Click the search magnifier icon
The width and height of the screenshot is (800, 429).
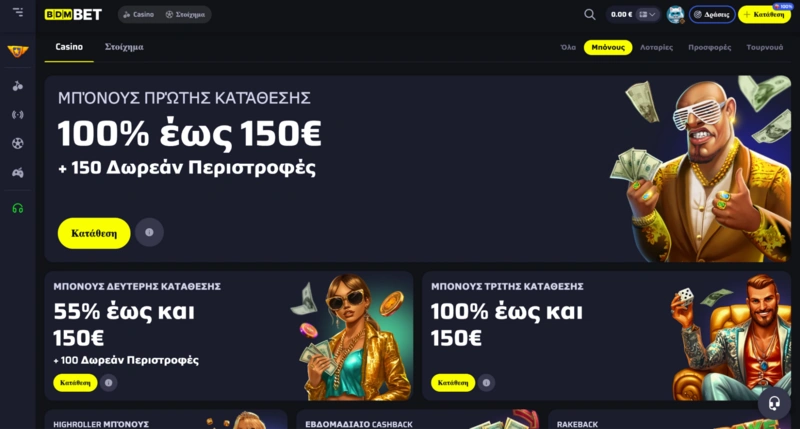(x=590, y=14)
